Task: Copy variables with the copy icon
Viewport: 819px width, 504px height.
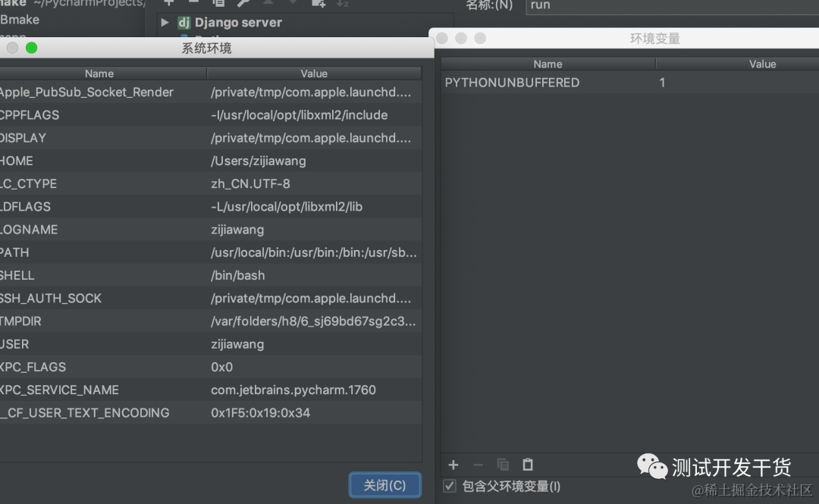Action: (503, 465)
